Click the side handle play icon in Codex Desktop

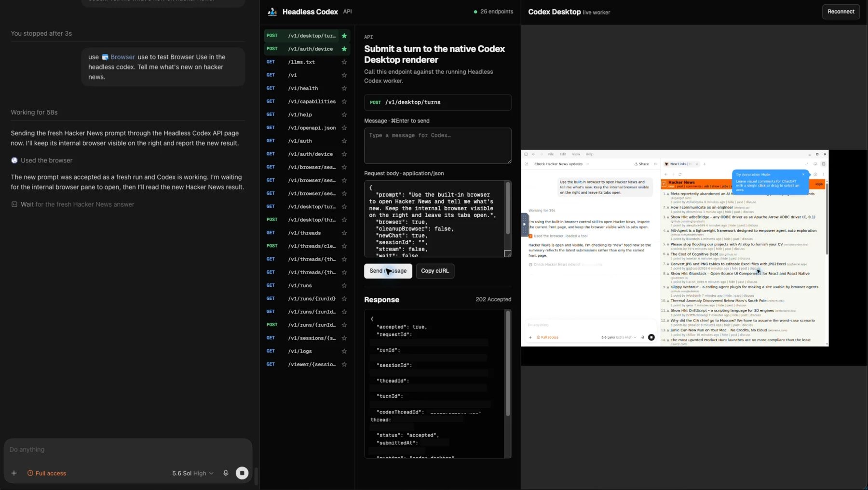[x=525, y=224]
